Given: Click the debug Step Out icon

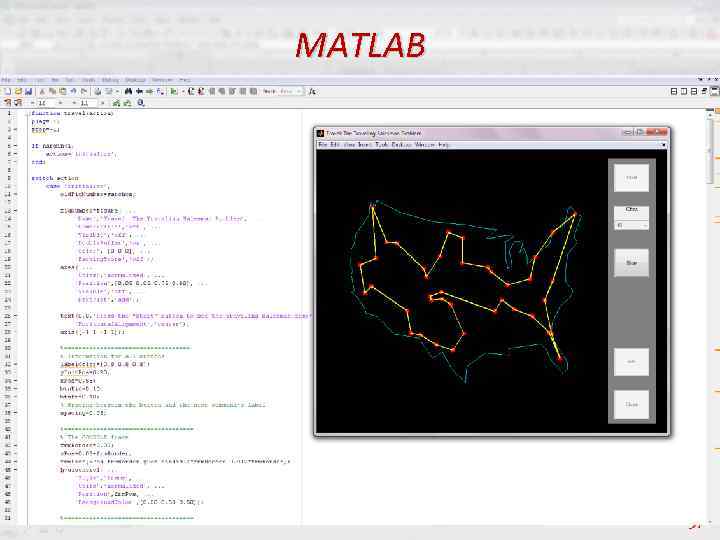Looking at the screenshot, I should [232, 91].
